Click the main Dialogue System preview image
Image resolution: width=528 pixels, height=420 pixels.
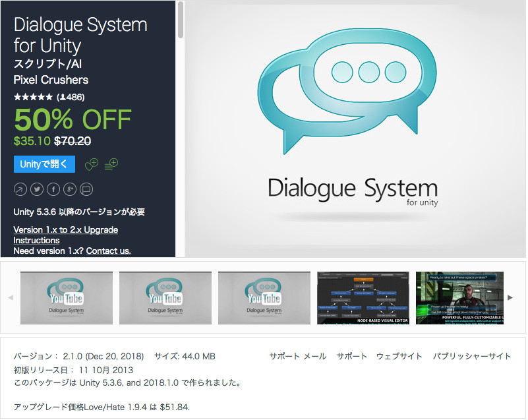click(355, 129)
